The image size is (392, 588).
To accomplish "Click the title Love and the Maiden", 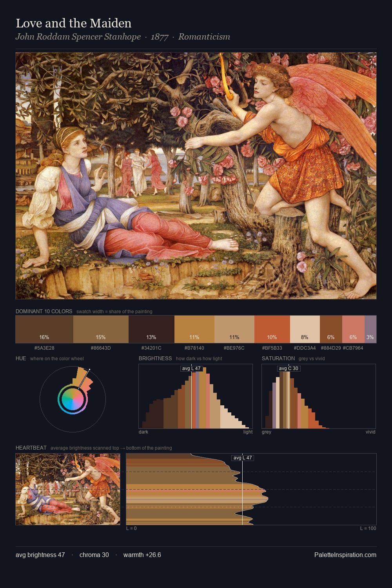I will tap(74, 23).
